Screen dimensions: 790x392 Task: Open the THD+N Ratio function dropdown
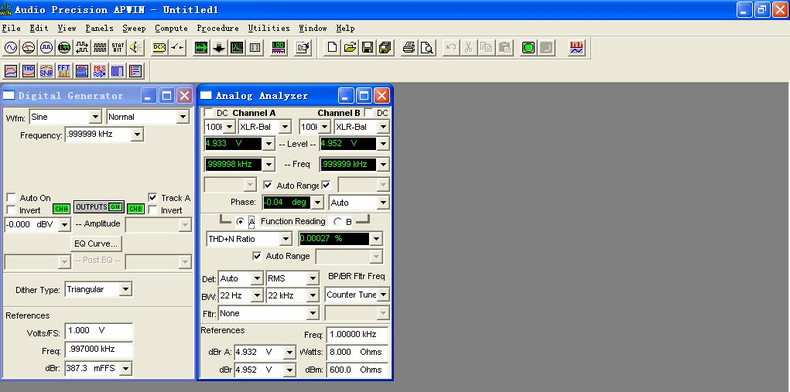pyautogui.click(x=286, y=239)
